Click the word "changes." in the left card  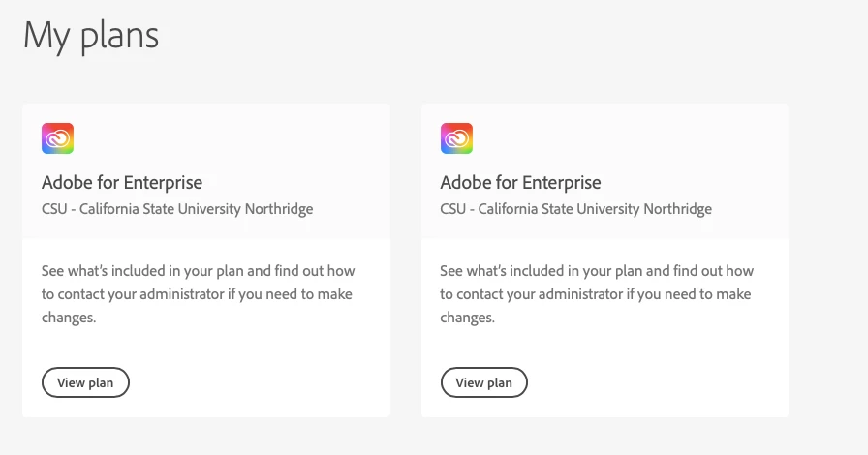point(69,318)
